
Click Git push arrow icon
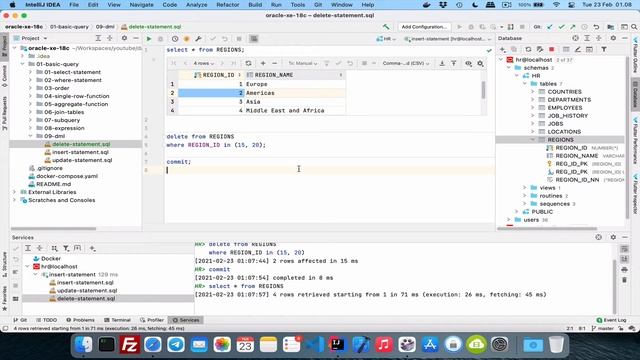[573, 27]
